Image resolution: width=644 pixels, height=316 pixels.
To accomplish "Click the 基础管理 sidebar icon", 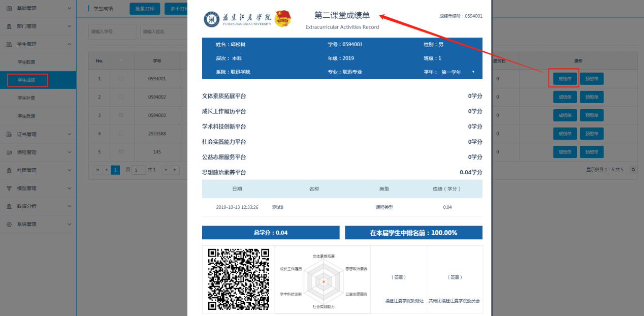I will [x=9, y=9].
